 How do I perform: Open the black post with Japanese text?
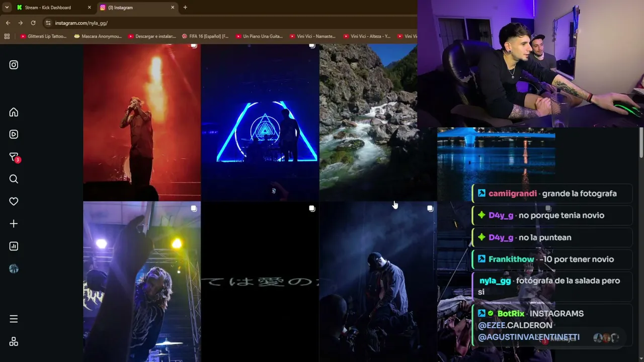tap(260, 282)
